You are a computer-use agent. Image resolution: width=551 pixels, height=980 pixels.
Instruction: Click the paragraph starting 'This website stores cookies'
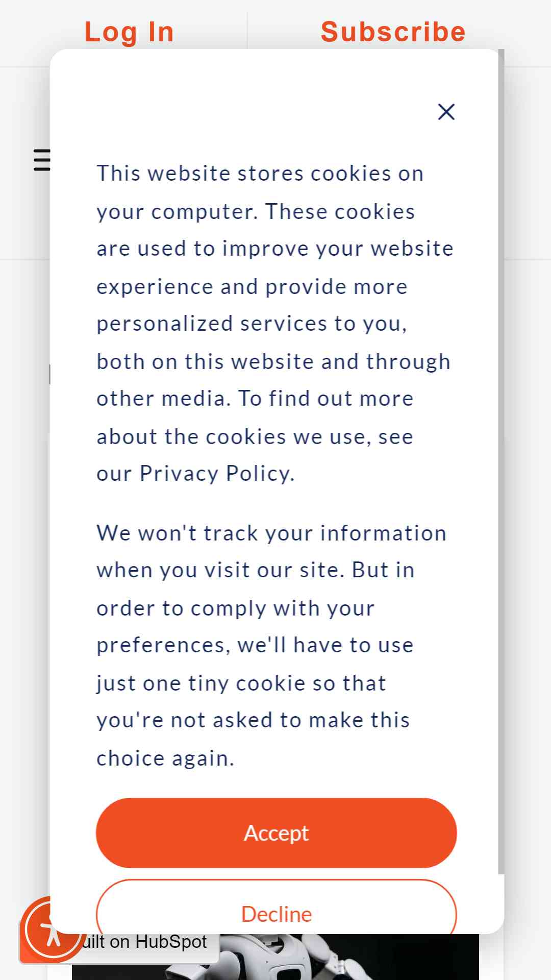275,324
